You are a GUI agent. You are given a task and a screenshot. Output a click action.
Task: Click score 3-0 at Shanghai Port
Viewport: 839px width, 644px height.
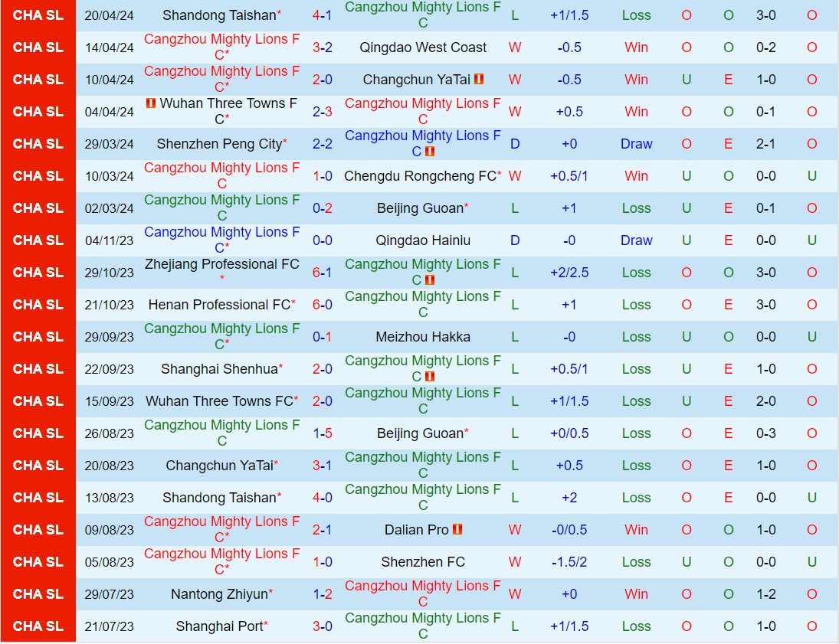(322, 626)
